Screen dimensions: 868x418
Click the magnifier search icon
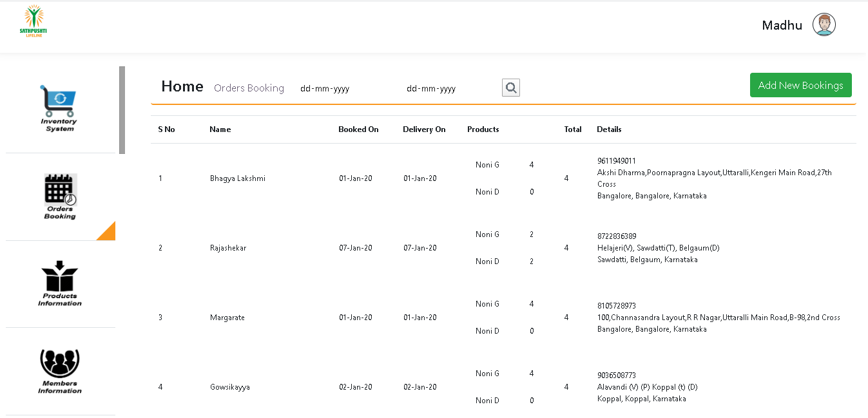coord(511,88)
